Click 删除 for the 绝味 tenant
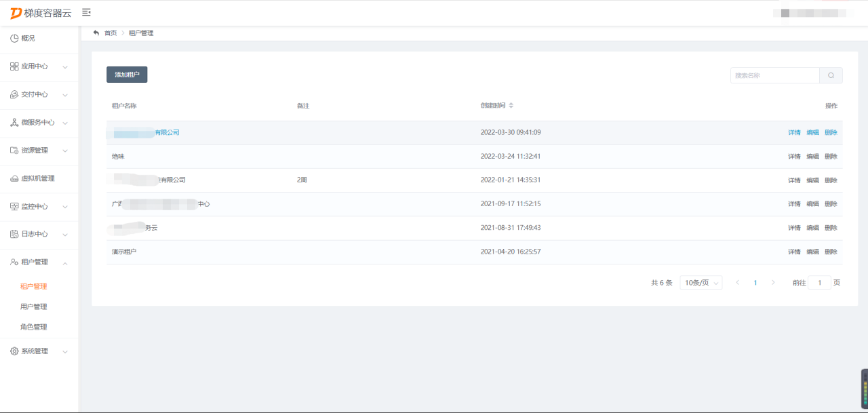Viewport: 868px width, 413px height. tap(831, 157)
